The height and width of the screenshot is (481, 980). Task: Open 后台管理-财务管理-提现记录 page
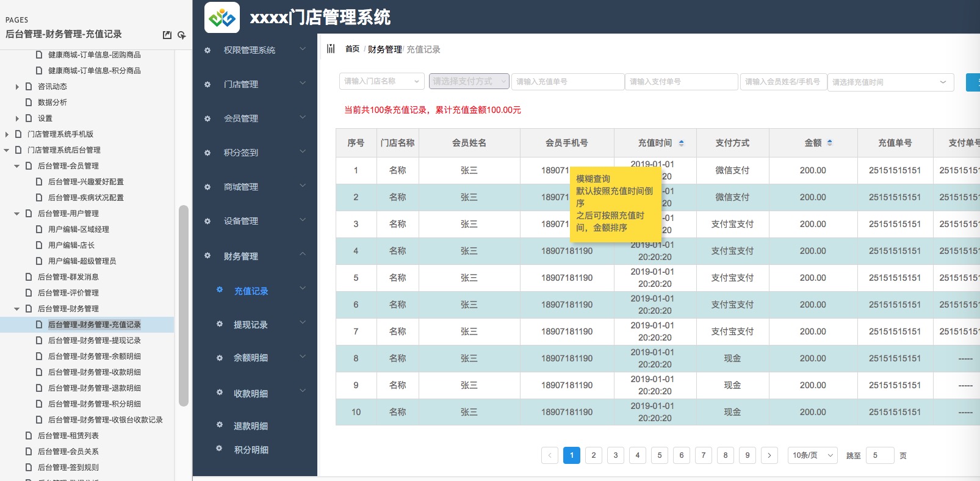[94, 341]
